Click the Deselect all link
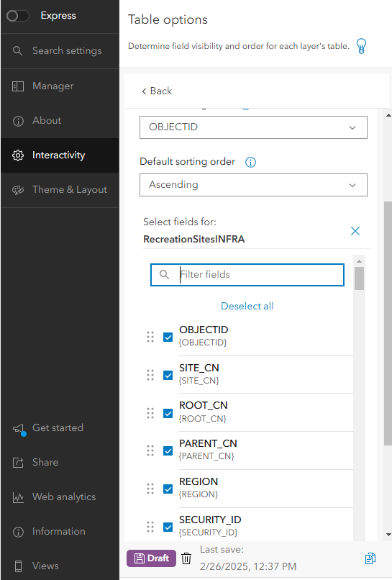 click(x=247, y=306)
